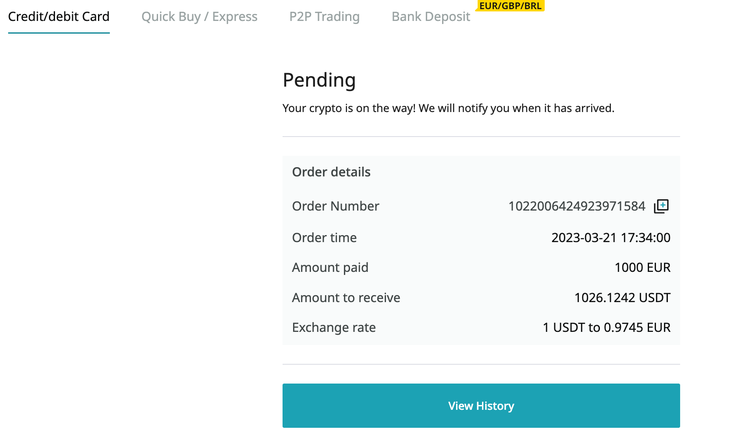Click the EUR/GBP/BRL yellow badge

click(510, 6)
